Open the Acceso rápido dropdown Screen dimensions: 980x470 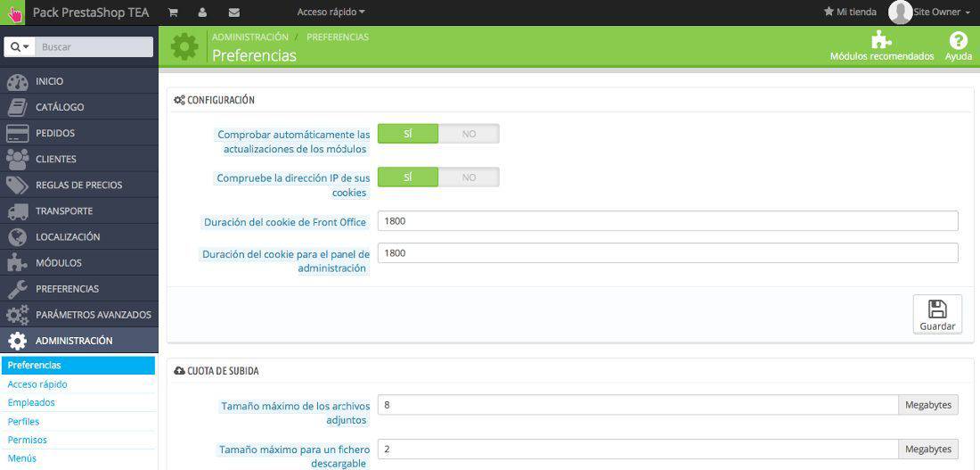[x=331, y=12]
